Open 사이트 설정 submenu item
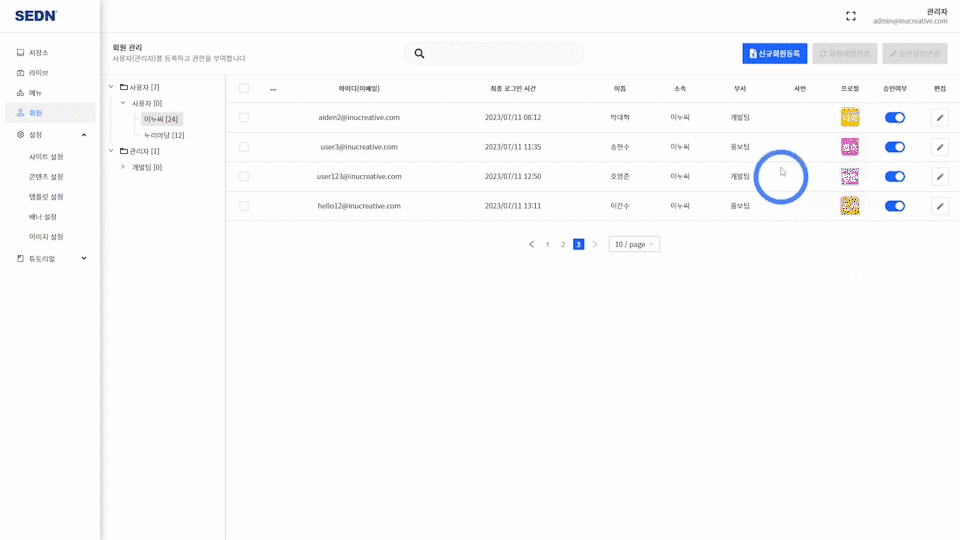The width and height of the screenshot is (960, 540). click(x=46, y=157)
